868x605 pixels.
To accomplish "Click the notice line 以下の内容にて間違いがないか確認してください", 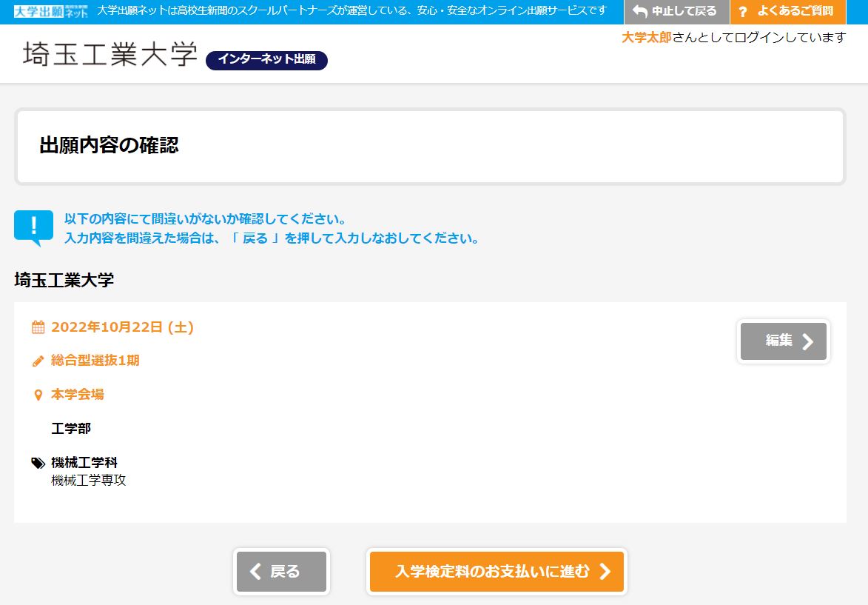I will coord(205,219).
